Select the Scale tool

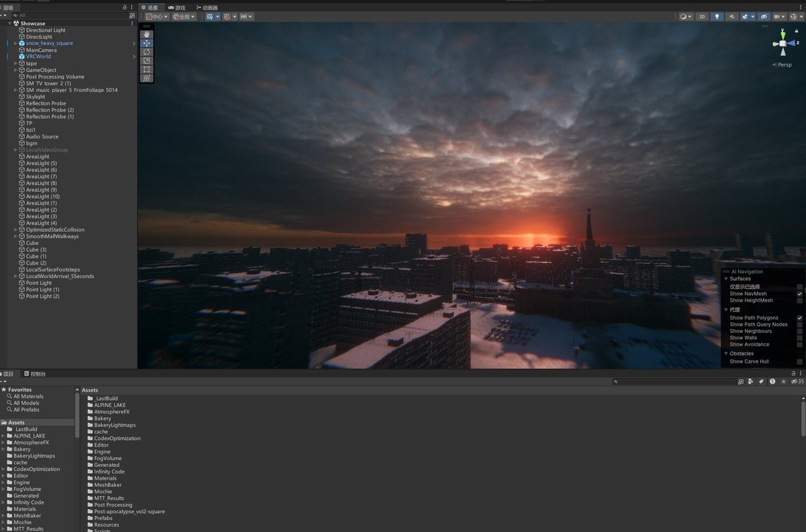(x=147, y=60)
